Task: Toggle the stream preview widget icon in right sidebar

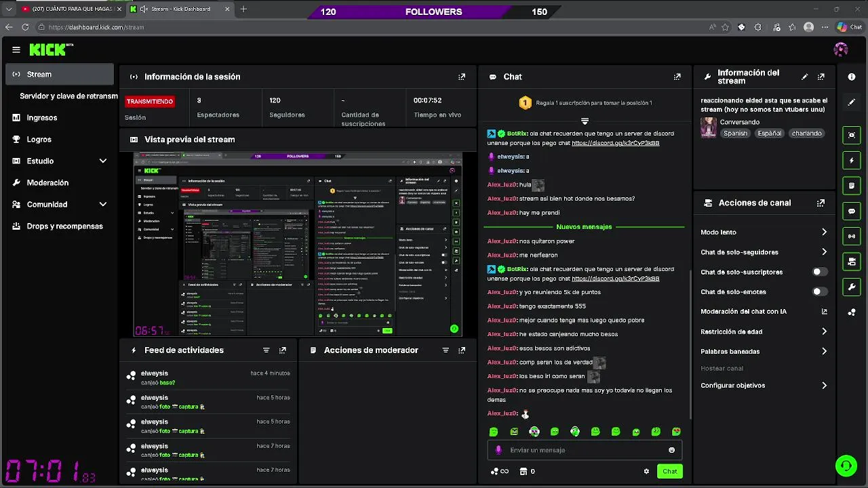Action: pyautogui.click(x=852, y=135)
